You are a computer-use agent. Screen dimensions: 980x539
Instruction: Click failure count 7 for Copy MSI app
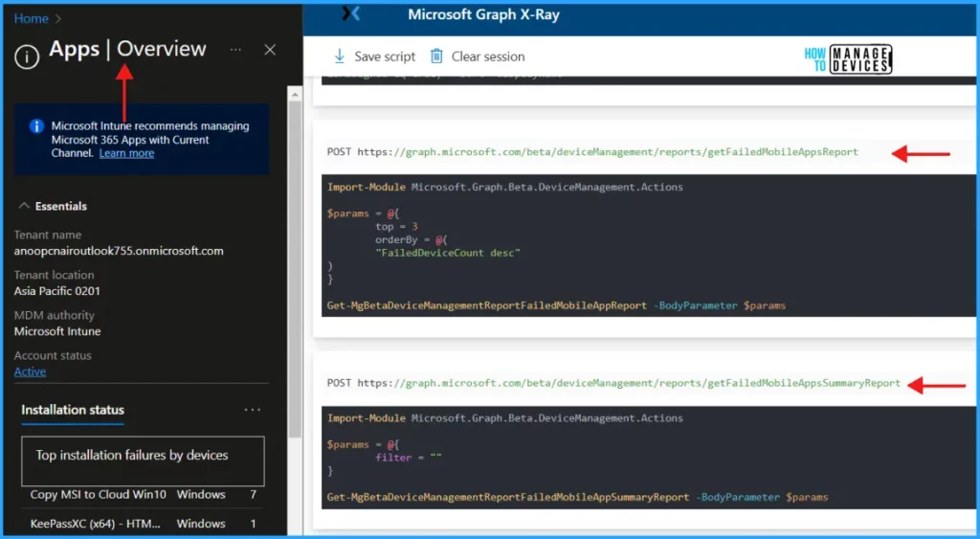click(253, 495)
